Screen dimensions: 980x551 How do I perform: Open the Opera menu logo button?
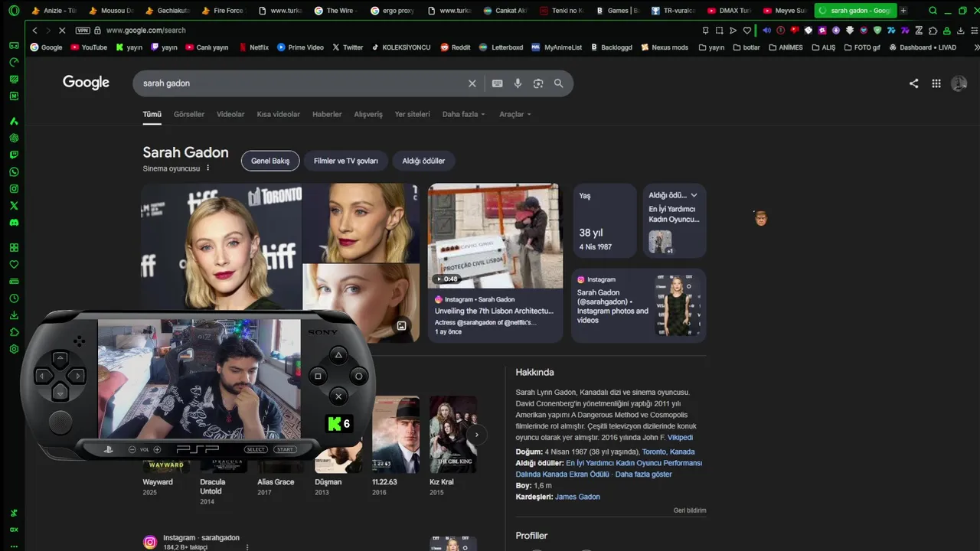point(14,11)
